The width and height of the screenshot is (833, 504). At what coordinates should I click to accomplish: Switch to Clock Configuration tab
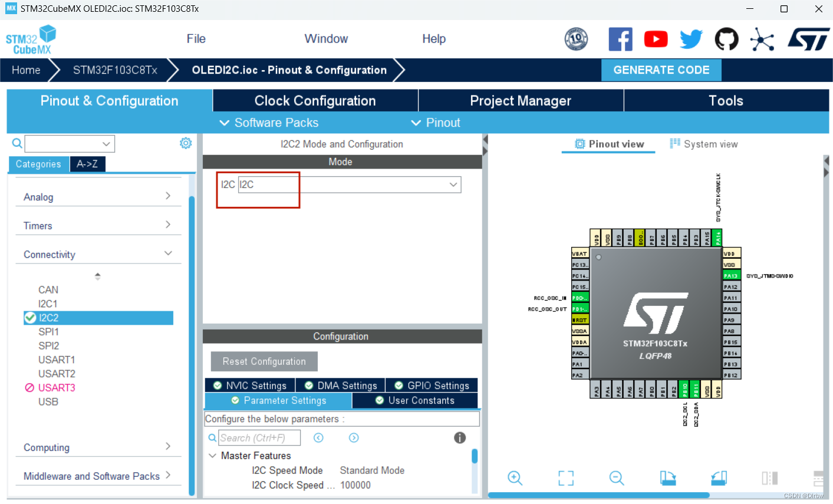pos(315,101)
